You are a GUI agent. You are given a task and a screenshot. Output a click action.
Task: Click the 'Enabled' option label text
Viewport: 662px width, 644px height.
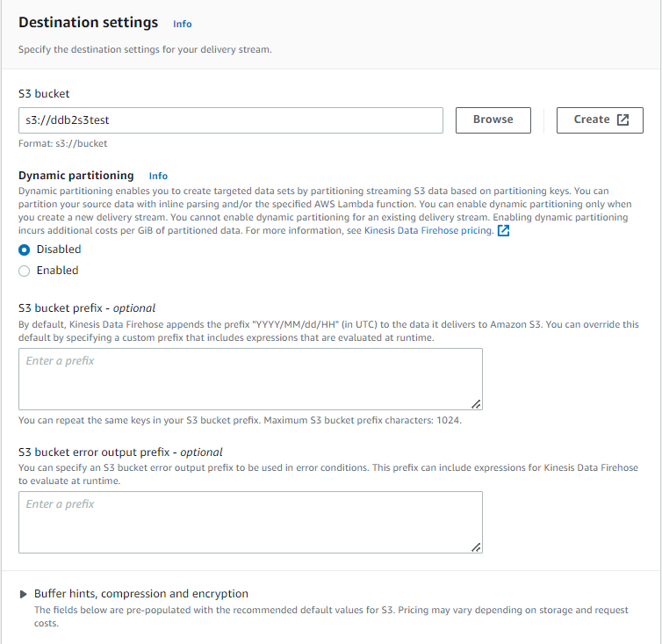coord(57,271)
